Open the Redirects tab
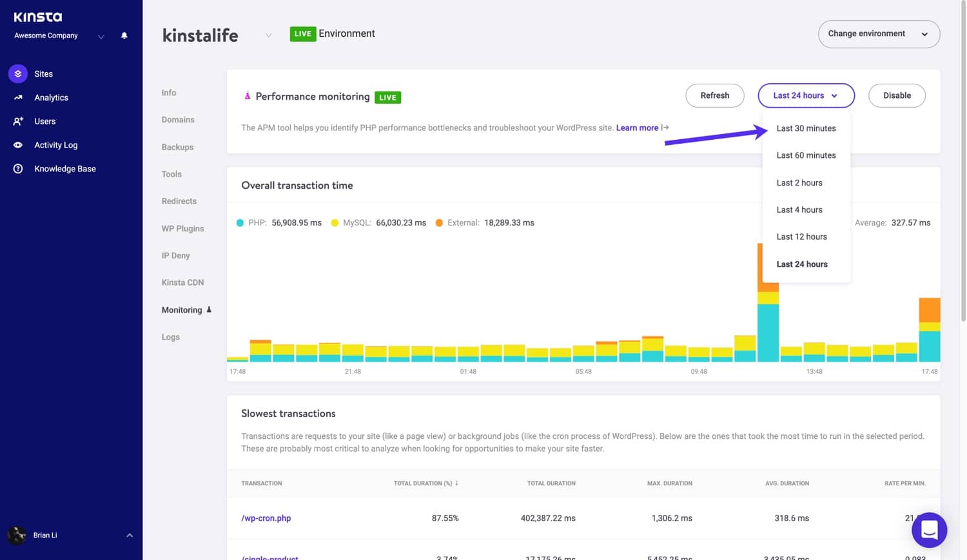 [179, 201]
